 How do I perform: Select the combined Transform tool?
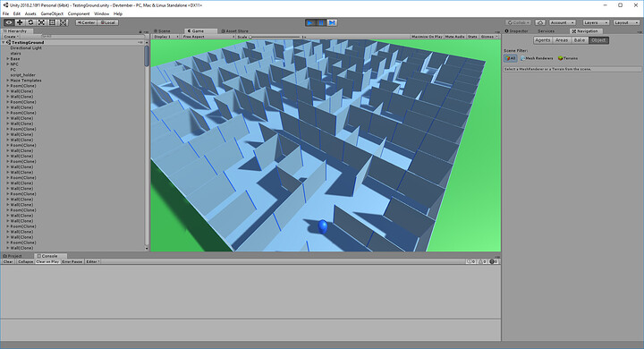[x=64, y=22]
